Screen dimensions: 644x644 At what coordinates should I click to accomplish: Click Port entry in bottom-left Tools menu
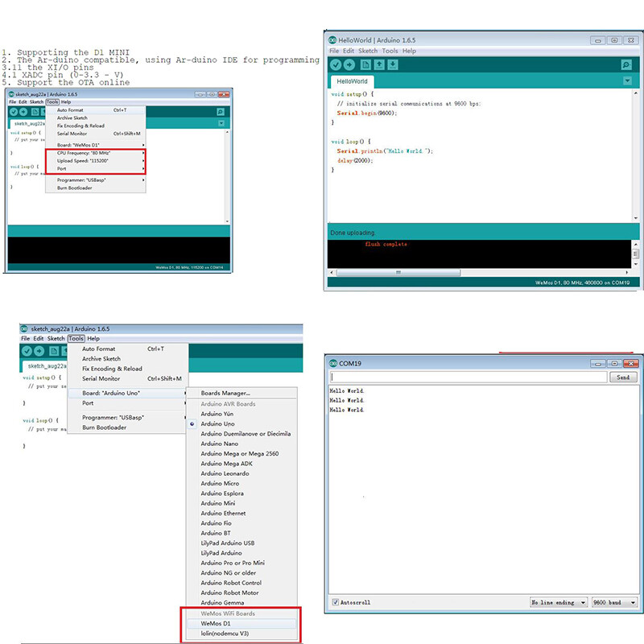pyautogui.click(x=128, y=403)
